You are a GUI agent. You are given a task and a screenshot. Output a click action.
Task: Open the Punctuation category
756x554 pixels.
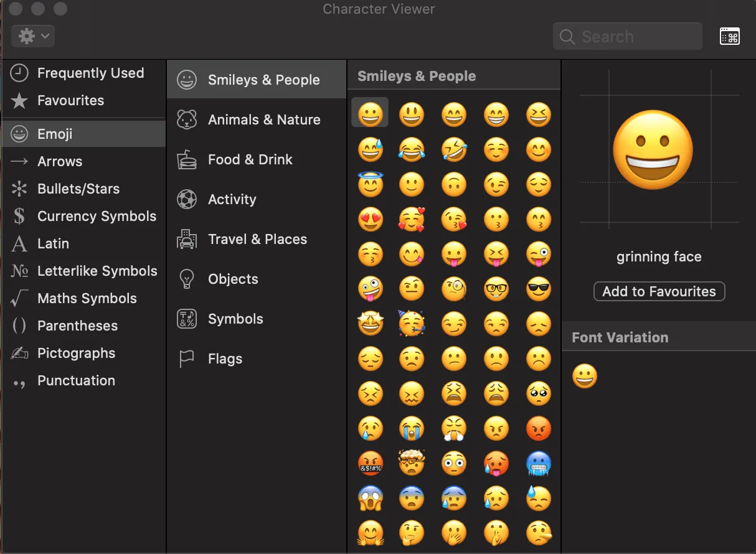point(83,380)
